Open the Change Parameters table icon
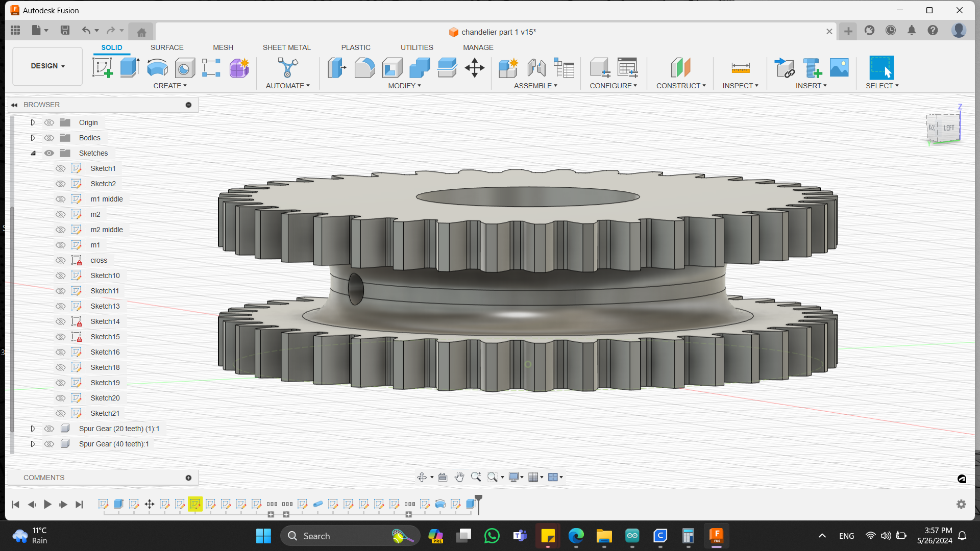 (x=627, y=67)
